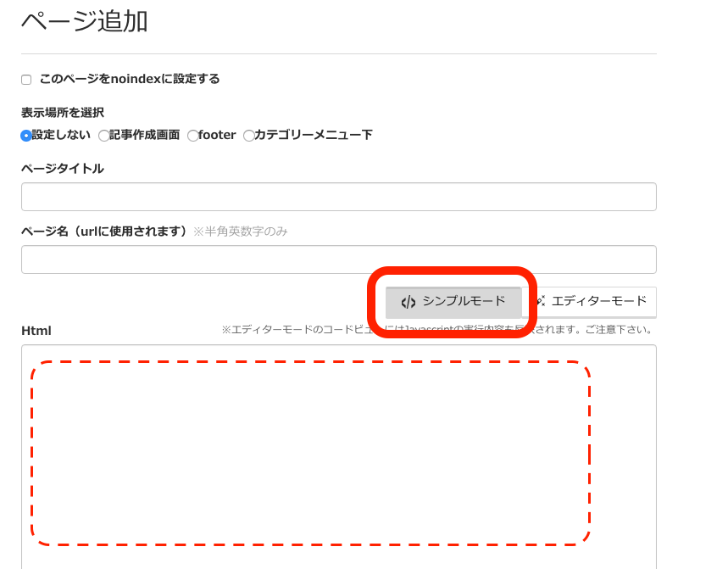The height and width of the screenshot is (569, 728).
Task: Click the Html label
Action: click(36, 331)
